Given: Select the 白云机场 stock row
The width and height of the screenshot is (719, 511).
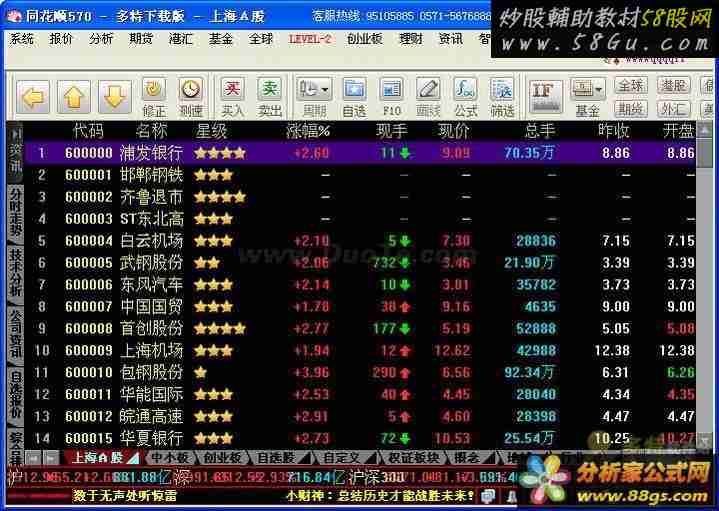Looking at the screenshot, I should tap(360, 241).
